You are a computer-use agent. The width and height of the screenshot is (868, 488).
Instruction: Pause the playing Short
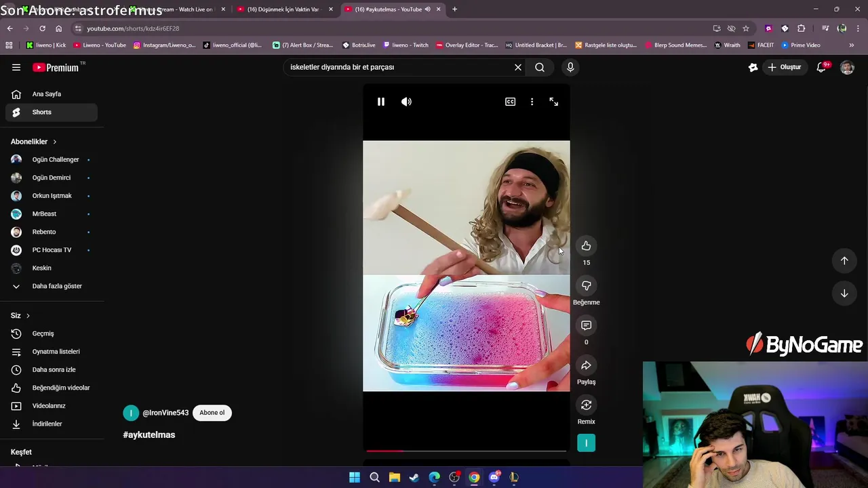tap(381, 102)
